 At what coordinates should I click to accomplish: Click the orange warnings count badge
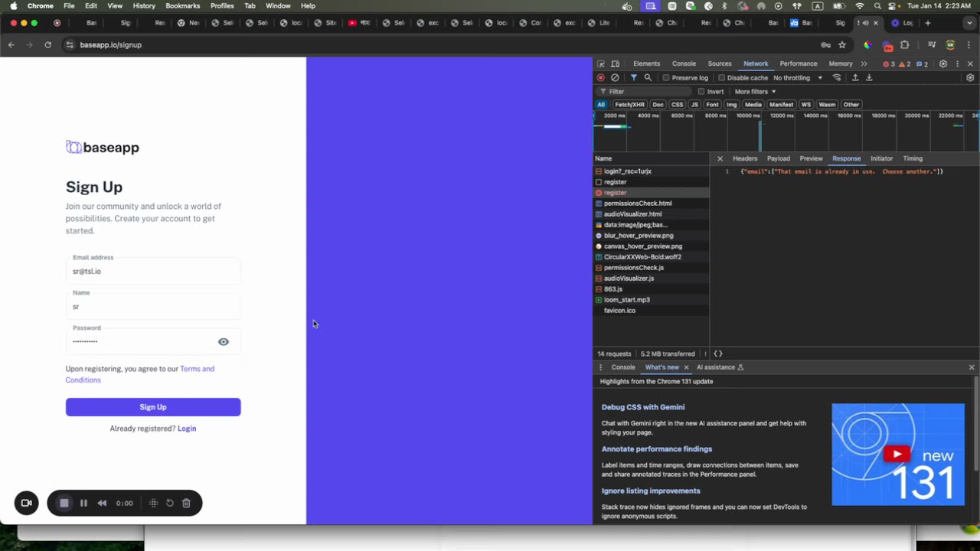906,64
